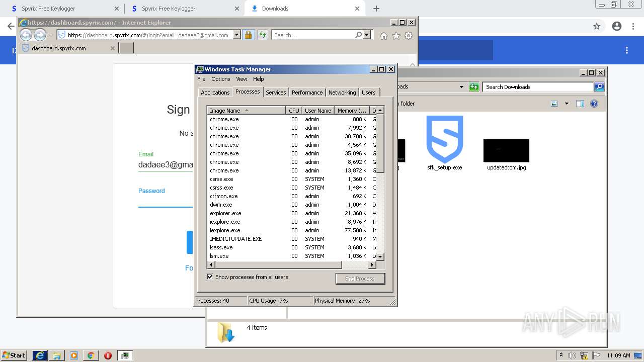Open Task Manager Help menu
The image size is (644, 362).
[258, 79]
